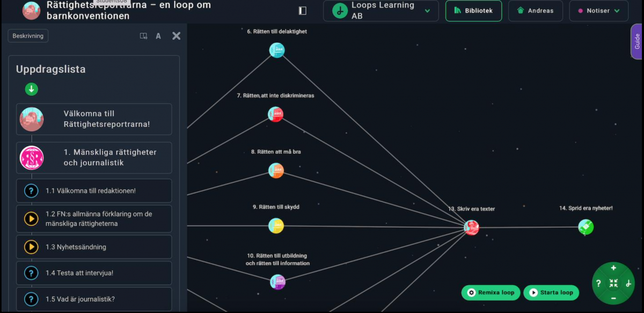644x313 pixels.
Task: Open the purple Guide tab
Action: click(x=637, y=41)
